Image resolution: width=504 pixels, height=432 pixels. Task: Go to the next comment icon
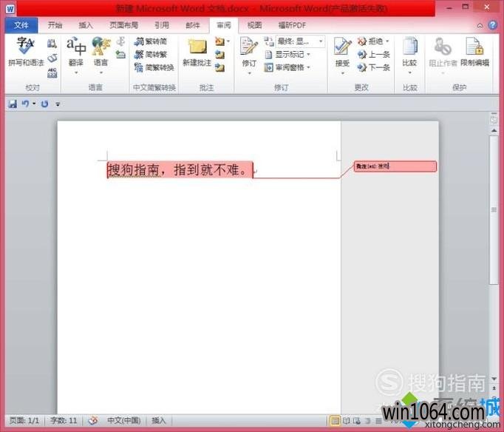click(220, 67)
